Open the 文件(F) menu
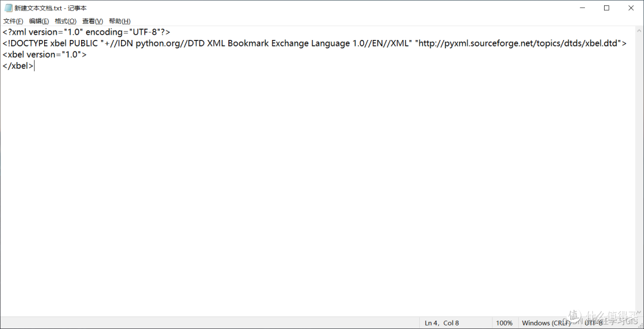Image resolution: width=644 pixels, height=329 pixels. [13, 21]
